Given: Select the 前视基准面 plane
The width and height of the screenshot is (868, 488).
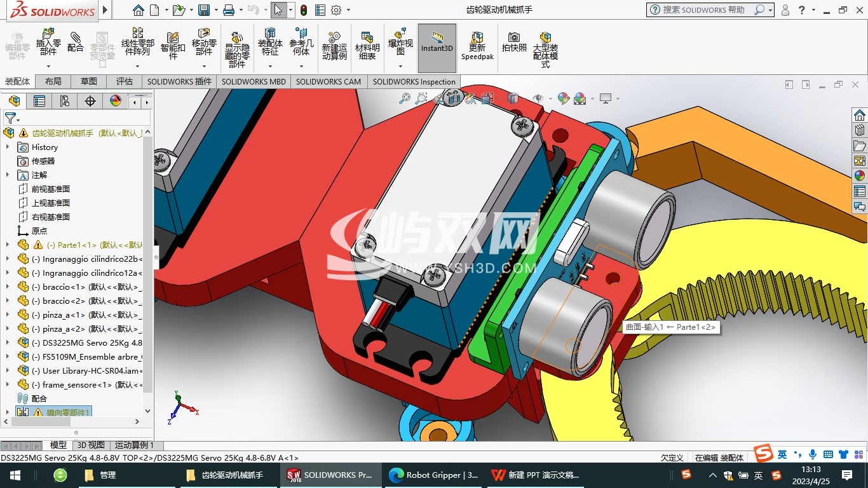Looking at the screenshot, I should pos(51,189).
